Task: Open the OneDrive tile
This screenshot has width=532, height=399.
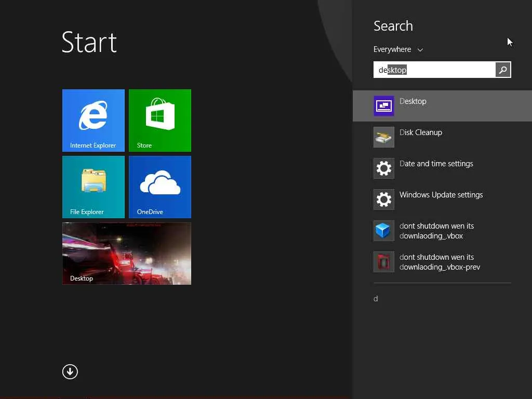Action: point(160,187)
